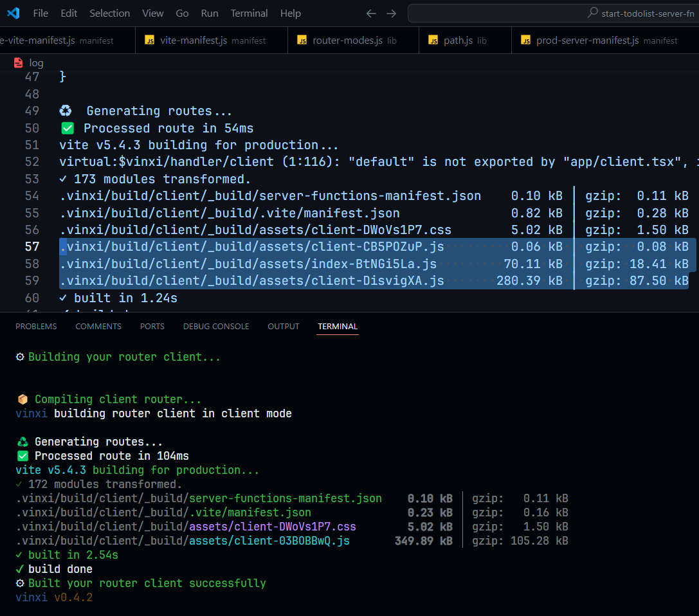Click the search magnifier icon in command center
This screenshot has width=699, height=616.
point(592,12)
